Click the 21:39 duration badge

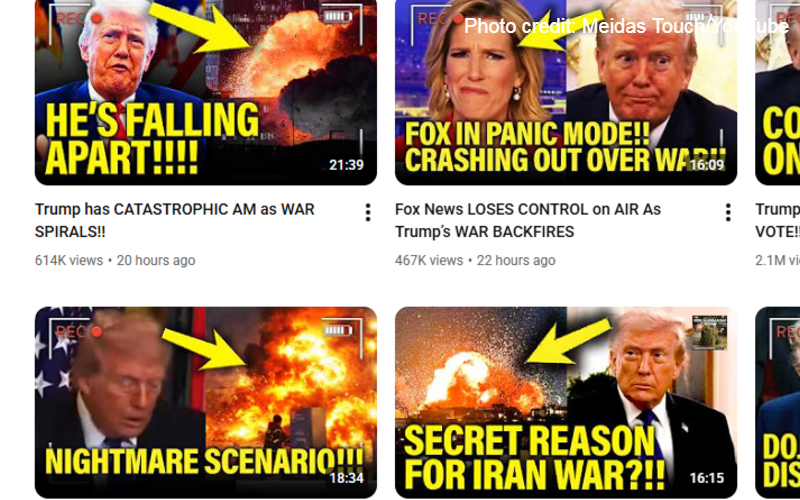pos(346,165)
